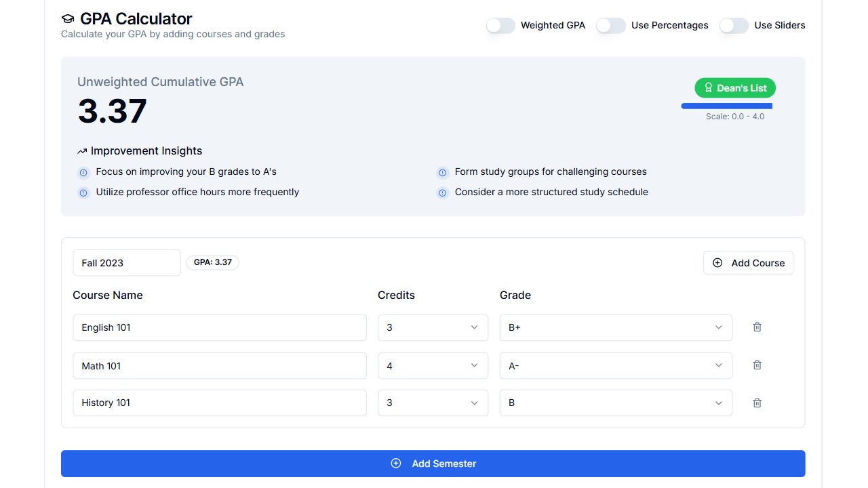The width and height of the screenshot is (868, 488).
Task: Click the Add Course button
Action: point(748,262)
